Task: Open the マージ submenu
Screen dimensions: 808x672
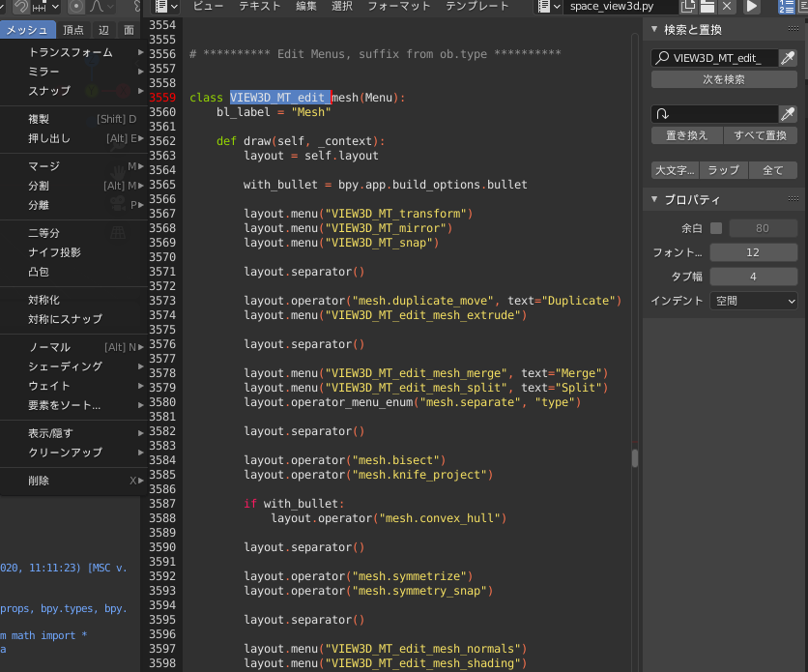Action: tap(73, 166)
